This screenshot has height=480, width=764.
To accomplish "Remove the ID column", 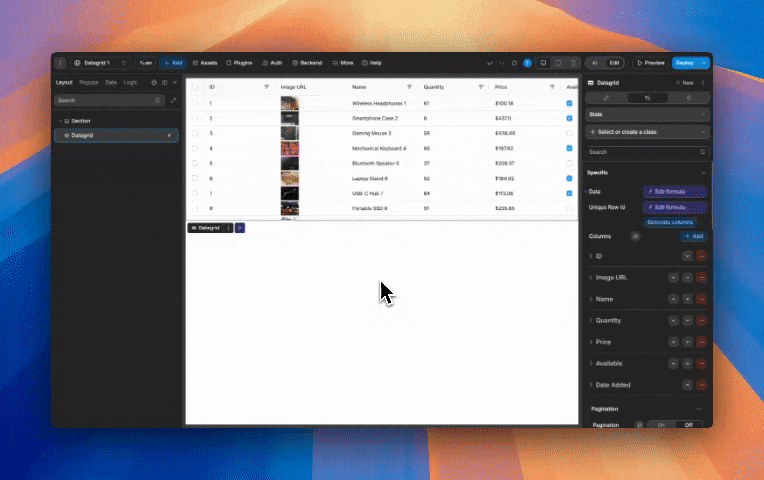I will pyautogui.click(x=701, y=256).
